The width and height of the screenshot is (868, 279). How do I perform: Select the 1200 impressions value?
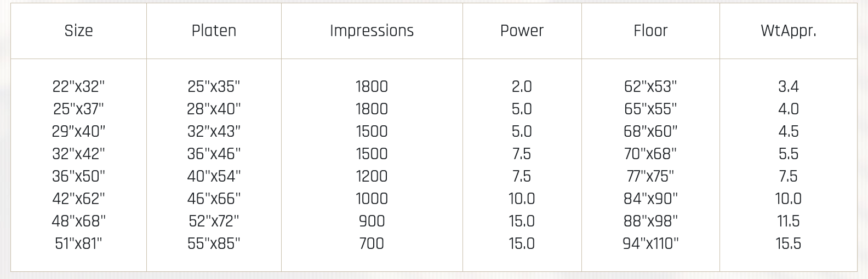(x=372, y=176)
